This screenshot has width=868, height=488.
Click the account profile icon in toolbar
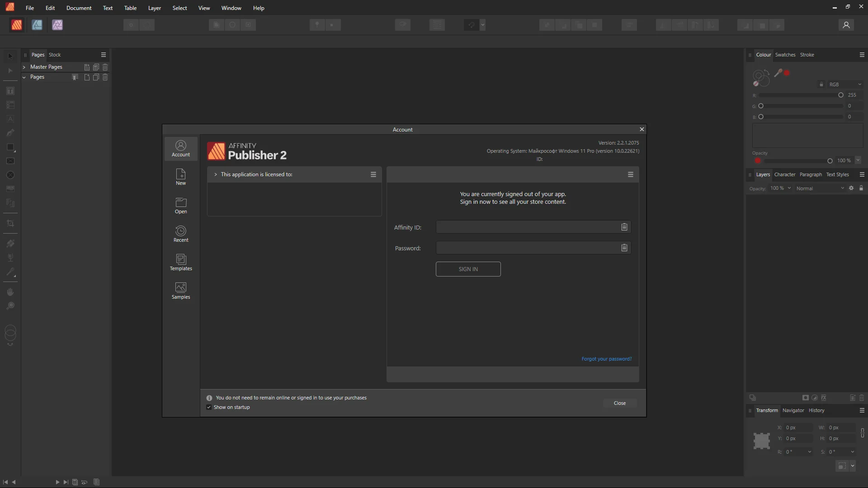(846, 25)
